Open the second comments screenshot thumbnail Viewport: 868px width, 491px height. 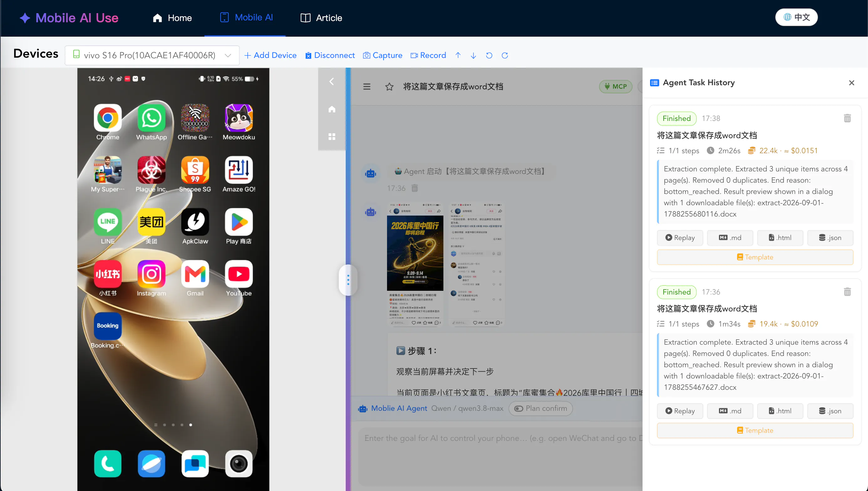(477, 264)
